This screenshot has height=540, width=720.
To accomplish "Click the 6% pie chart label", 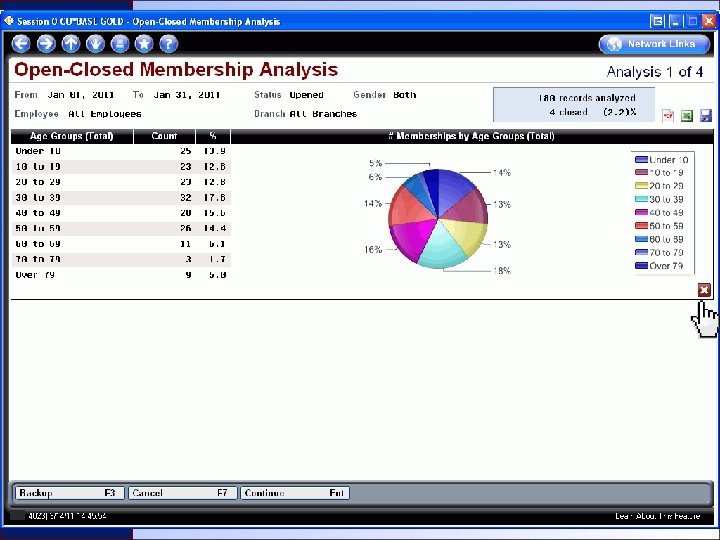I will [x=375, y=177].
